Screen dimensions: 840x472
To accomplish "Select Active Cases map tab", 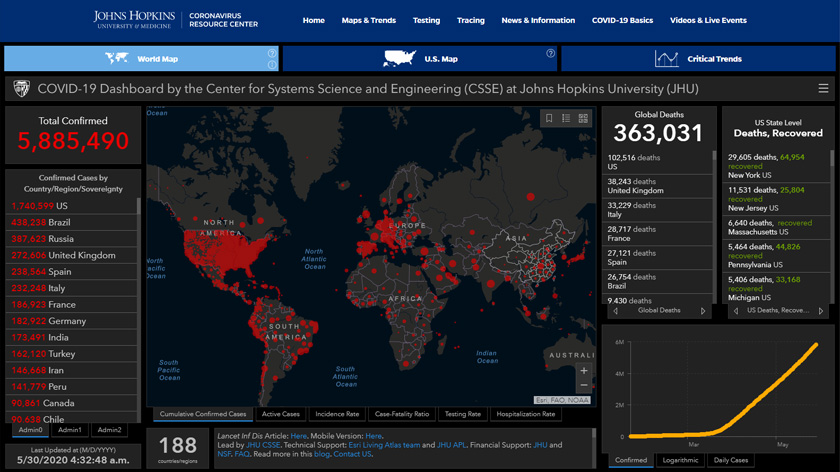I will [x=281, y=414].
